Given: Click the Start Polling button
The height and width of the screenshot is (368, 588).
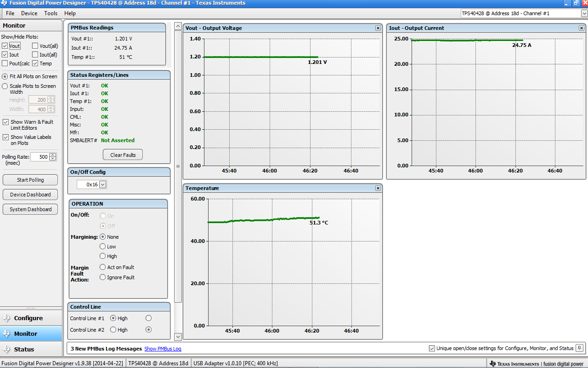Looking at the screenshot, I should click(x=30, y=179).
